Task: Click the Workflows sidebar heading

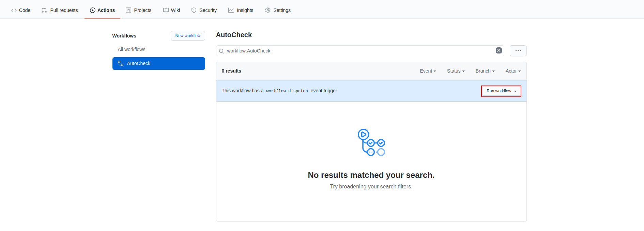Action: 124,36
